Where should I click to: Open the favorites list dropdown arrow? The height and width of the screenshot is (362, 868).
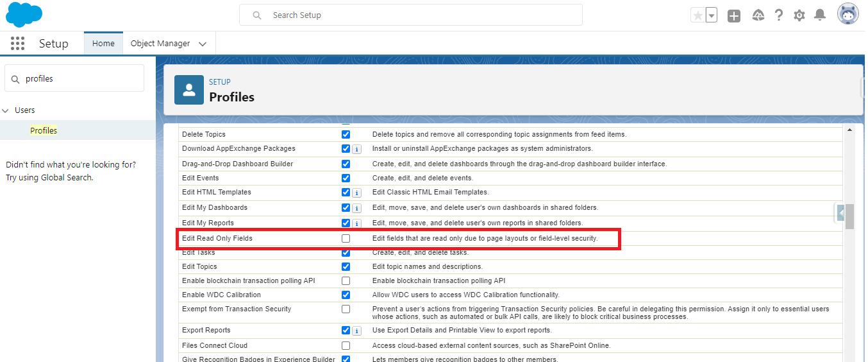pyautogui.click(x=712, y=15)
